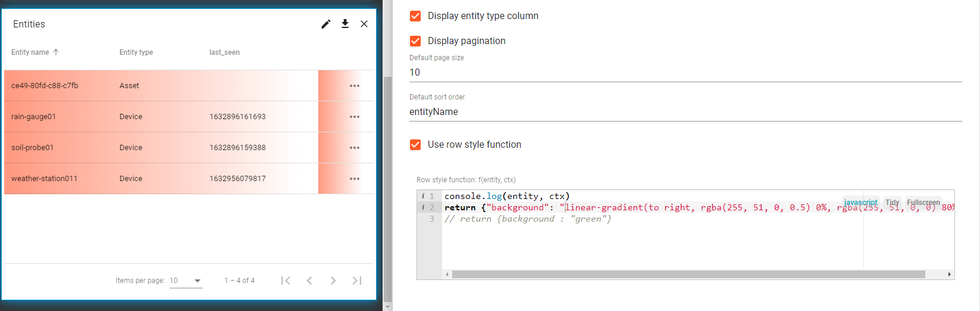Uncheck Display entity type column
980x311 pixels.
(415, 16)
